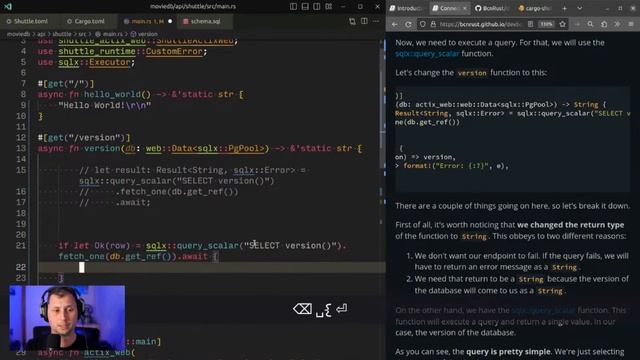Toggle the bottom panel layout icon
This screenshot has height=360, width=640.
(305, 7)
